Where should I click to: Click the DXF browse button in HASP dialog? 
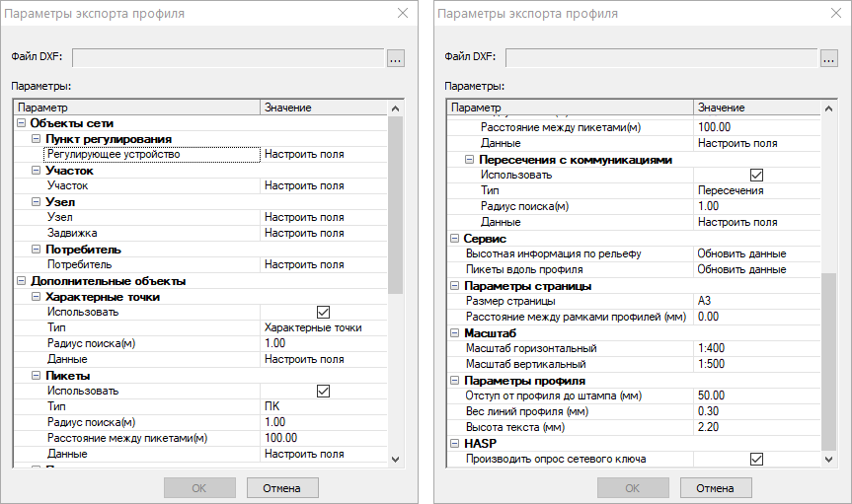[828, 58]
